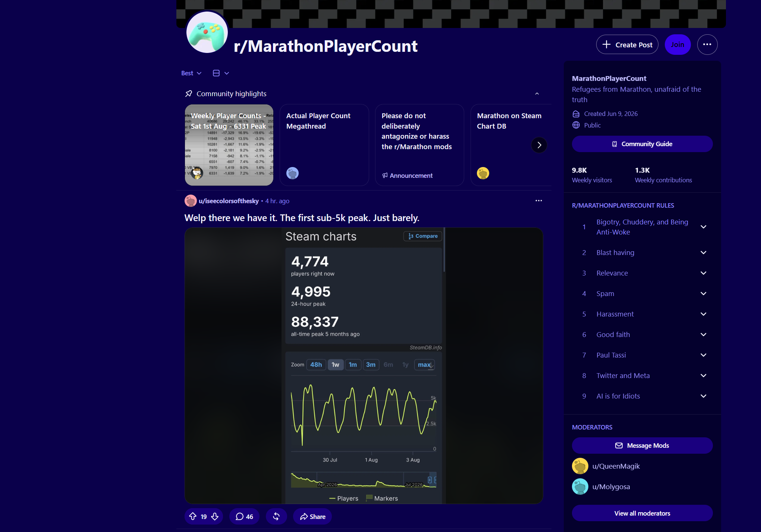This screenshot has height=532, width=761.
Task: Open Actual Player Count Megathread highlight
Action: coord(324,145)
